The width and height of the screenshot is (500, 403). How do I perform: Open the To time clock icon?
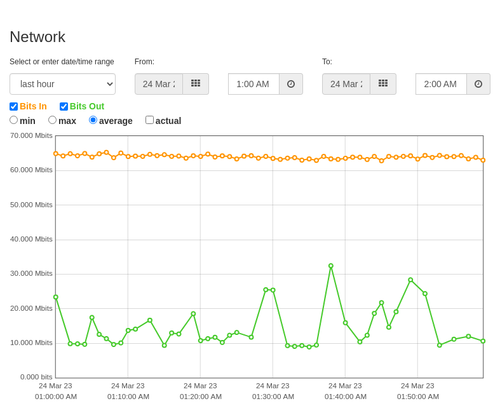478,84
